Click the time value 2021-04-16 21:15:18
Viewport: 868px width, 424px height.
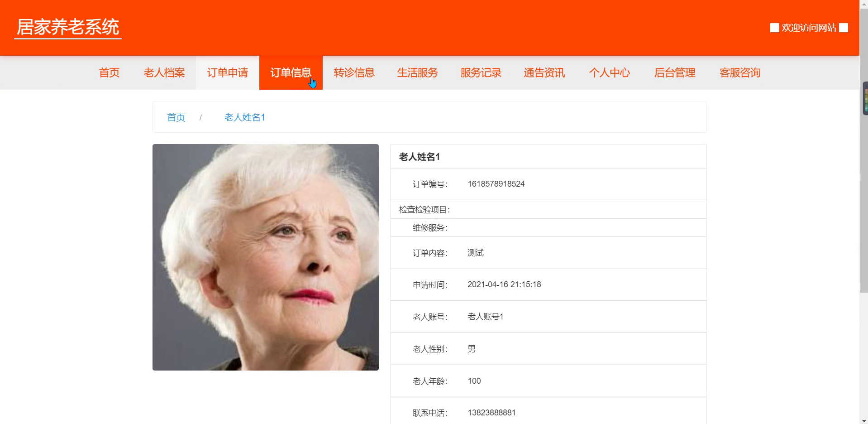tap(504, 284)
